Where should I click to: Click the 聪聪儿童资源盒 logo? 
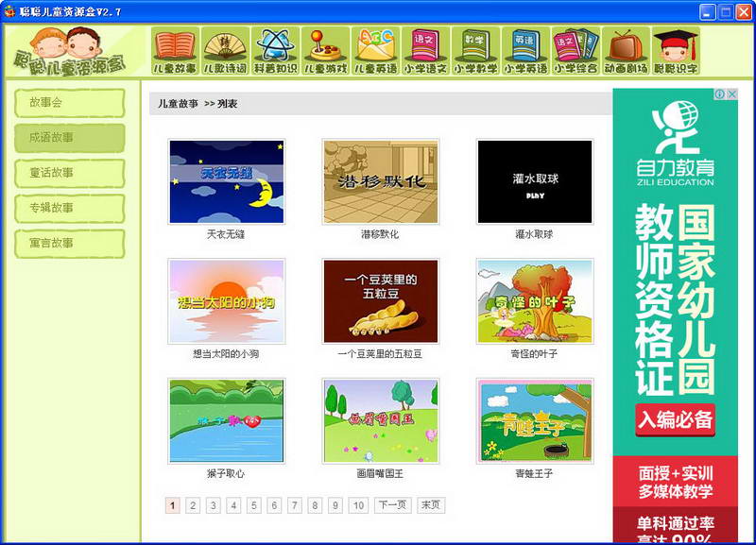point(70,52)
